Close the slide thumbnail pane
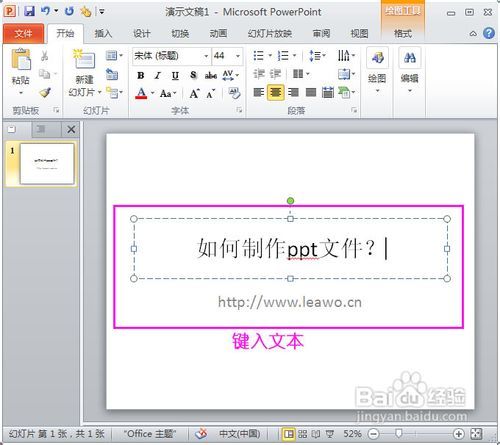This screenshot has width=500, height=445. [71, 129]
